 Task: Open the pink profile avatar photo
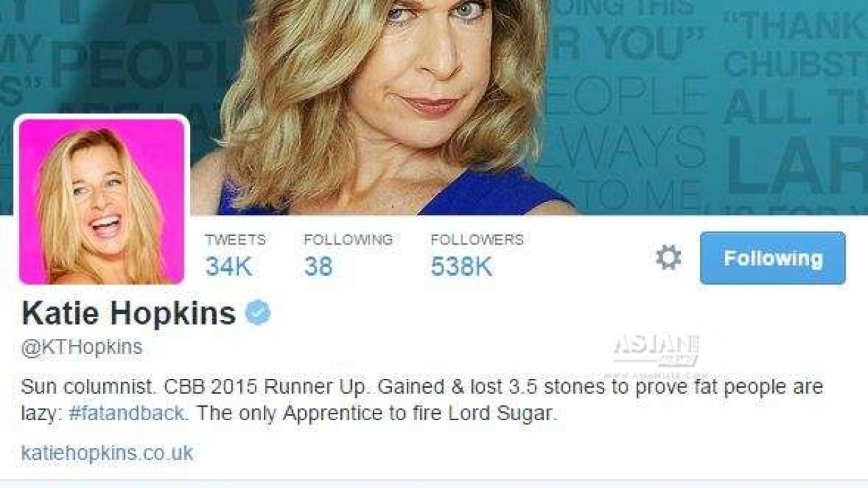pos(102,201)
